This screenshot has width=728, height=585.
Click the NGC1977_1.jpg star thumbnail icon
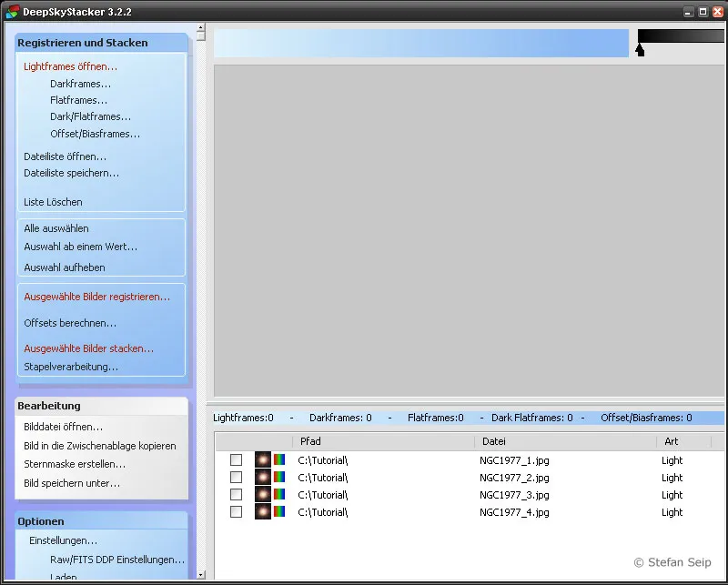click(263, 459)
